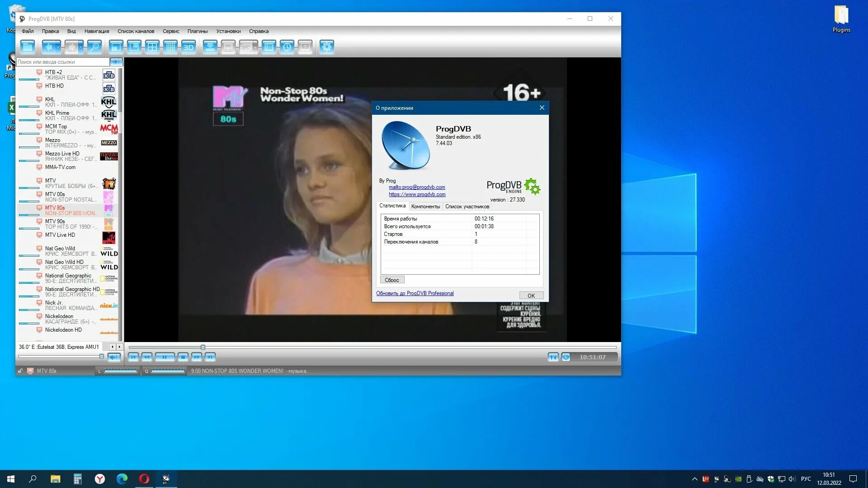Screen dimensions: 868x488
Task: Open the scheduler clock icon
Action: 287,47
